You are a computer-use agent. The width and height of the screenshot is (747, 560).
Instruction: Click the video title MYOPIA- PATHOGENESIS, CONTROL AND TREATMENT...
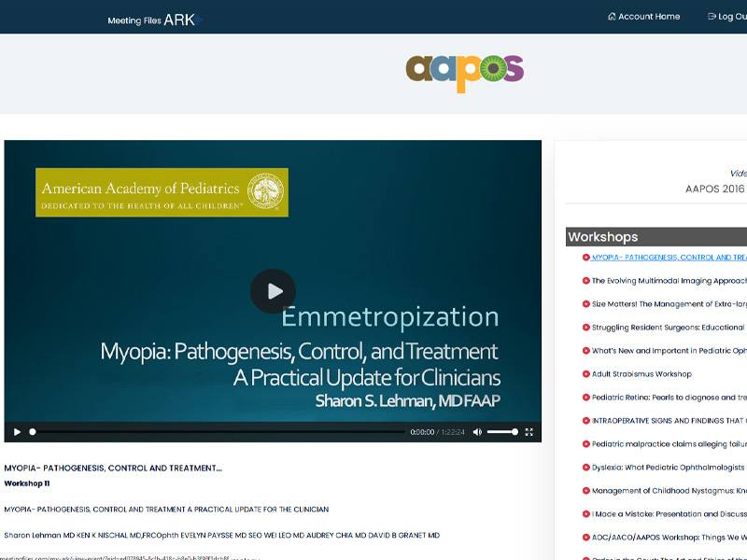pos(113,469)
